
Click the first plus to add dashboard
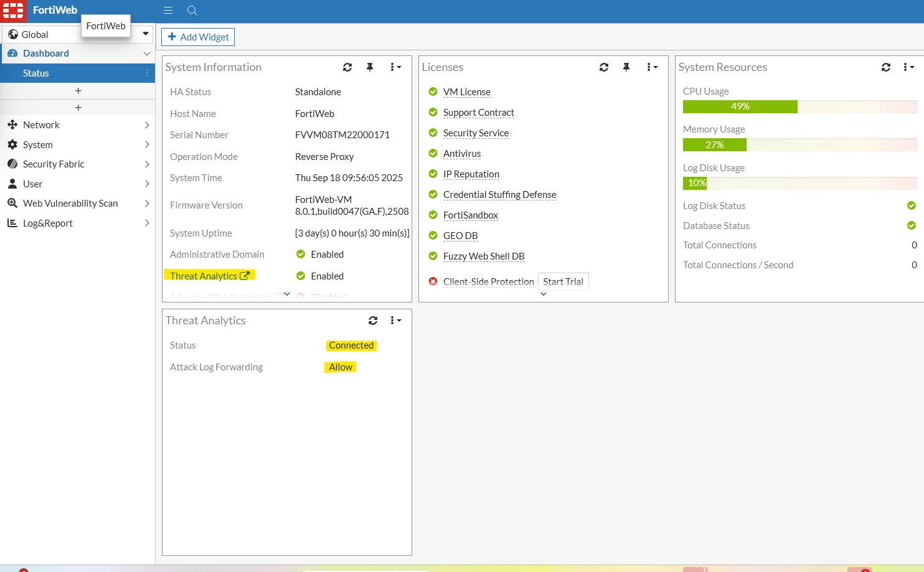pyautogui.click(x=78, y=91)
